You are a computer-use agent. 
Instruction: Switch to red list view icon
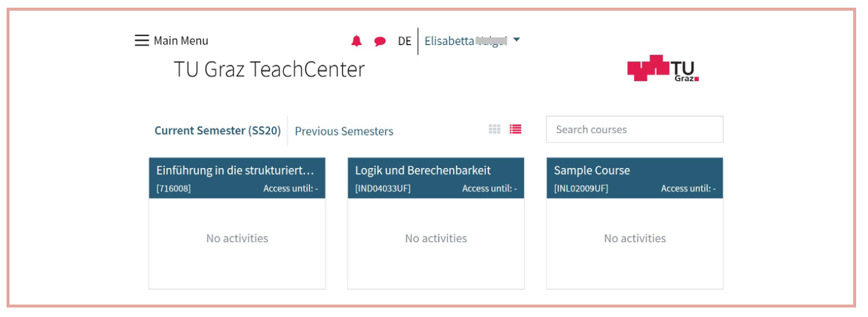point(515,129)
